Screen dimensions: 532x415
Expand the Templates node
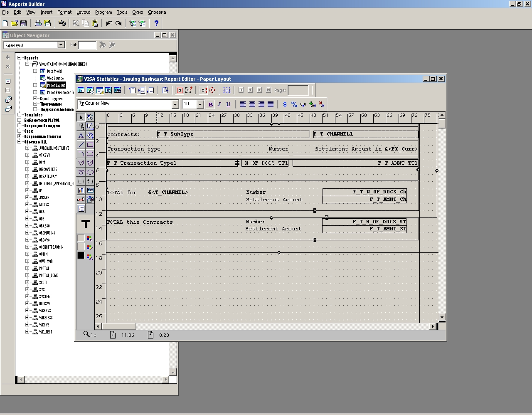(x=19, y=114)
